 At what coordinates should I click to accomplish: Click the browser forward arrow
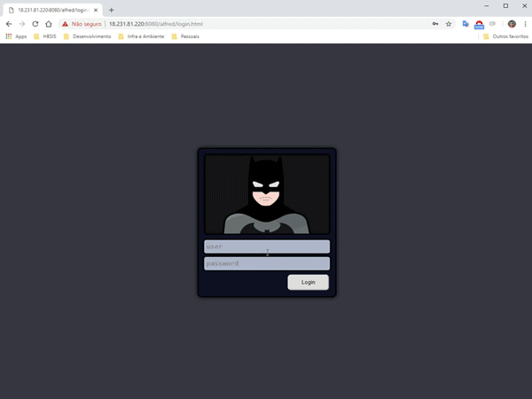point(22,24)
